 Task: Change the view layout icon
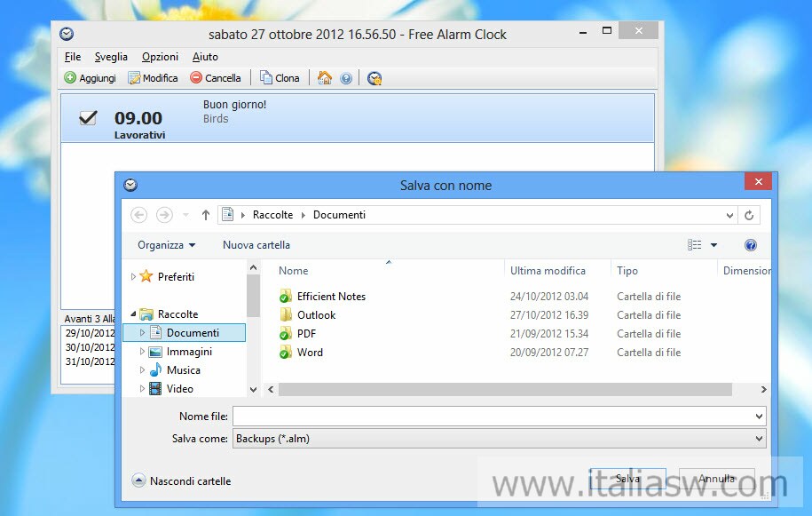(x=695, y=245)
